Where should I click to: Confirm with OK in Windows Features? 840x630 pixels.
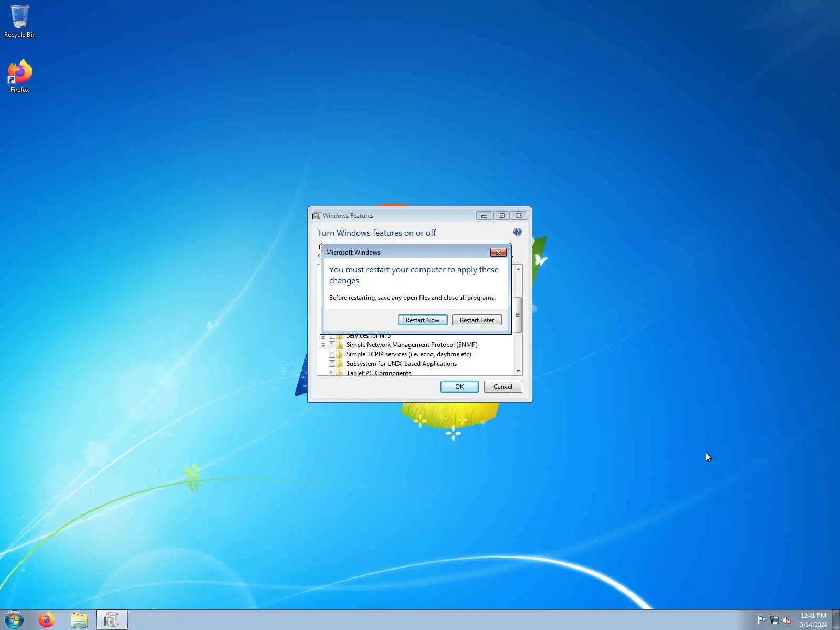(459, 387)
